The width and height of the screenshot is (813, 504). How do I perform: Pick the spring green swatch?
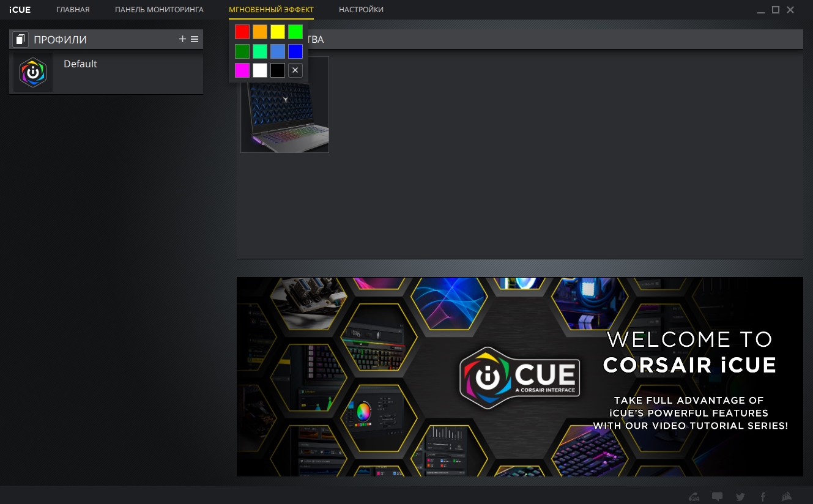pyautogui.click(x=260, y=51)
